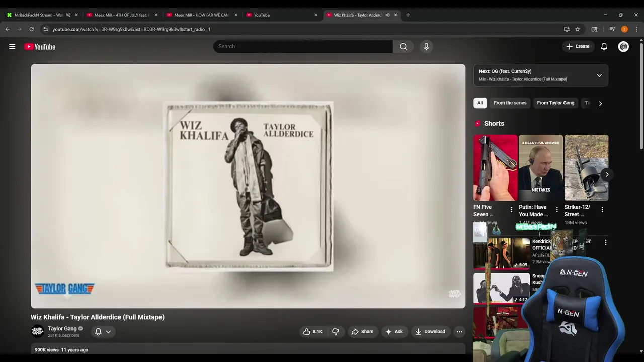Bookmark this page with star icon
Image resolution: width=644 pixels, height=362 pixels.
(578, 29)
